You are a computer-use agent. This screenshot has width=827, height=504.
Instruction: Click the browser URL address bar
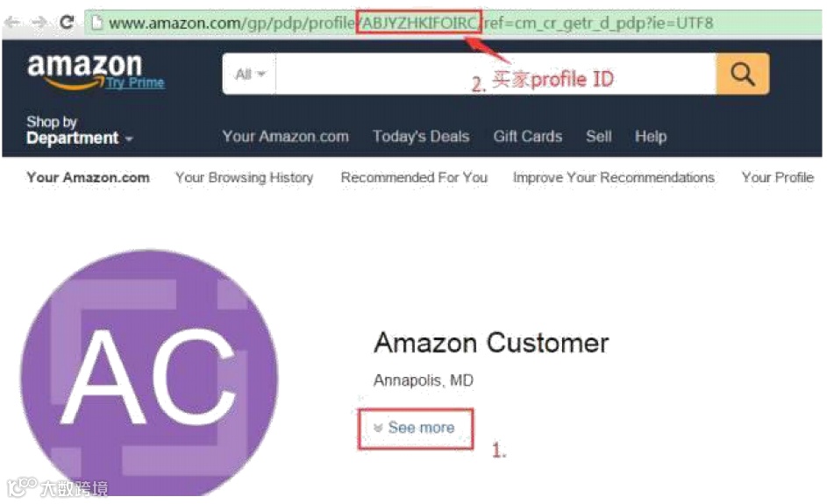point(453,23)
